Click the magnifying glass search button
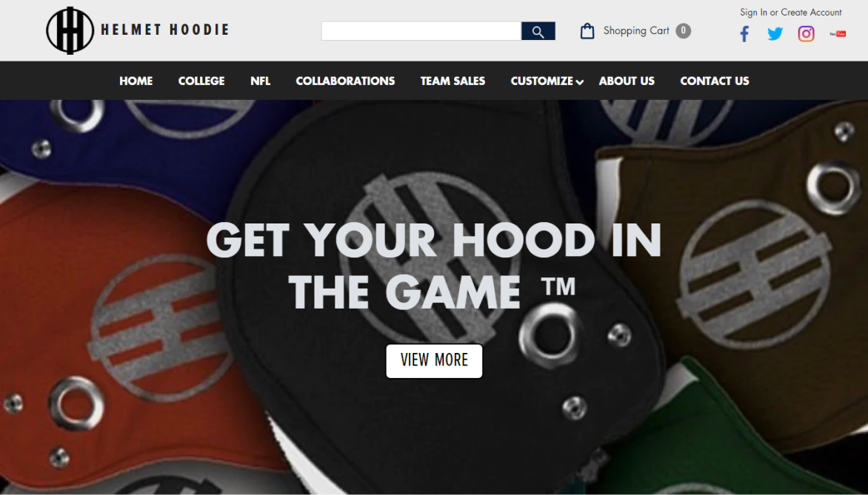 tap(538, 32)
